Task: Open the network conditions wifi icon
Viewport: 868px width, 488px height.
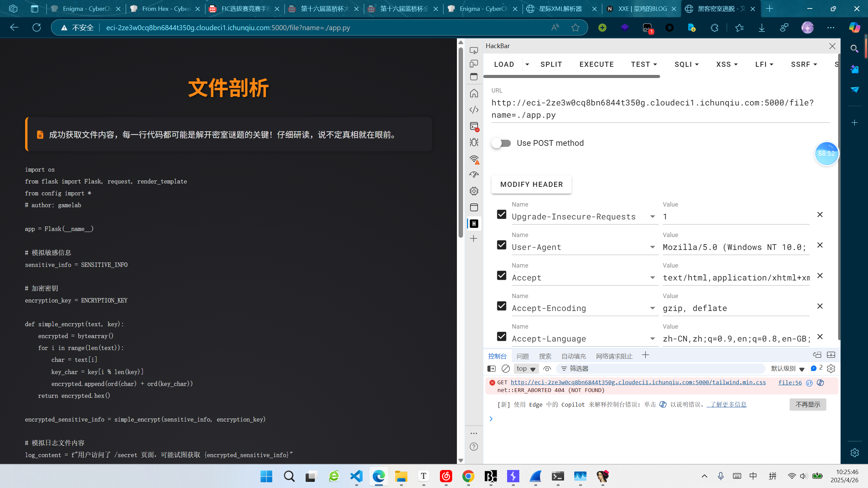Action: [x=474, y=159]
